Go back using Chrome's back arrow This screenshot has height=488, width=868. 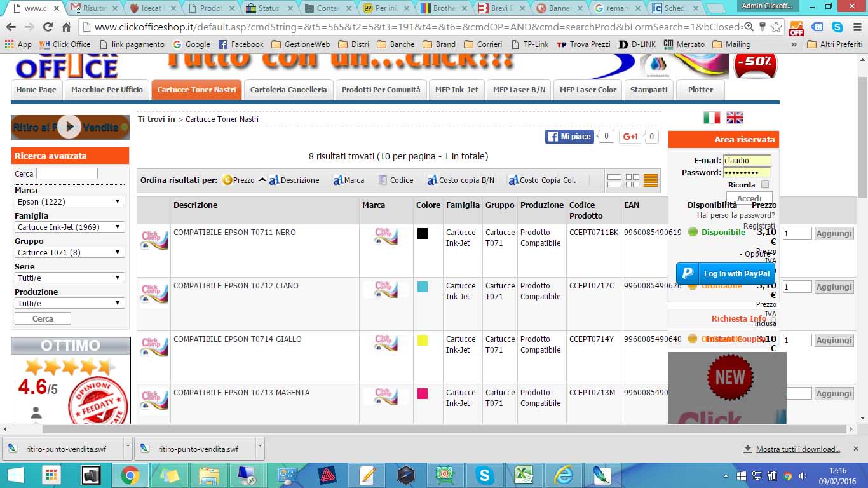[11, 27]
